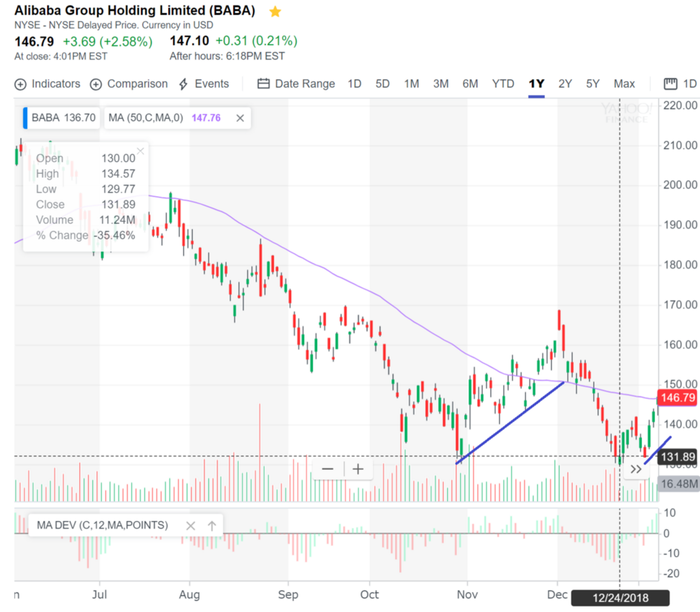This screenshot has height=612, width=700.
Task: Select the 1M range
Action: (411, 84)
